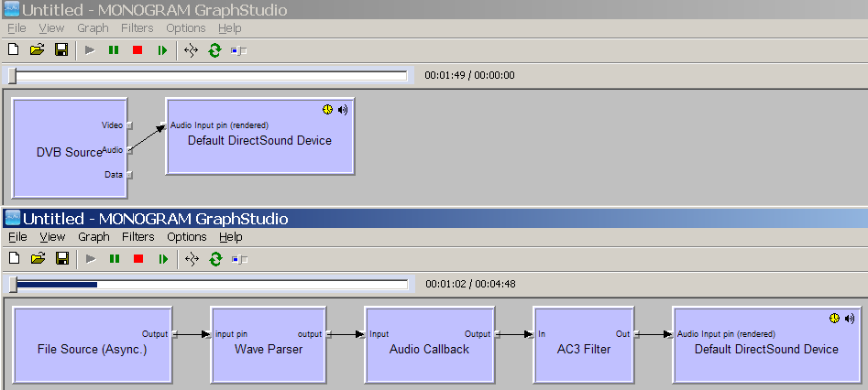Click Open folder icon in the lower window toolbar

pos(37,258)
